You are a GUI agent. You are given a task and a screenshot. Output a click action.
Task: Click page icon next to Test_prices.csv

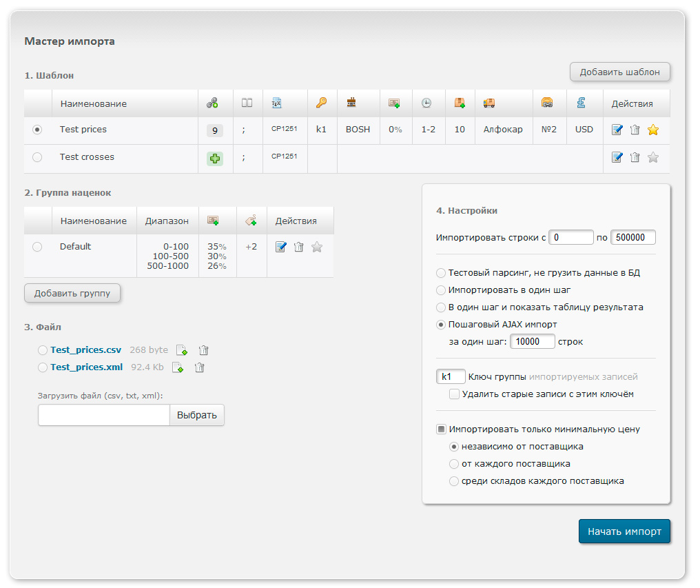point(182,350)
